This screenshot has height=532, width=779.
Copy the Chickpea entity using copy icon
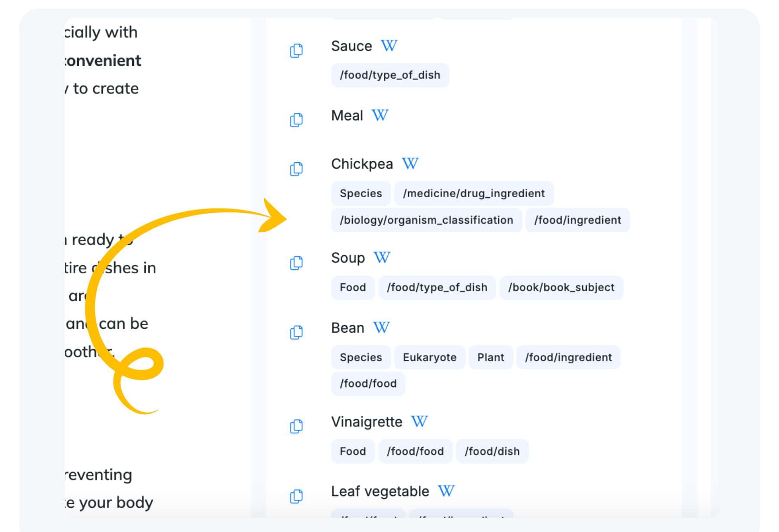coord(296,169)
